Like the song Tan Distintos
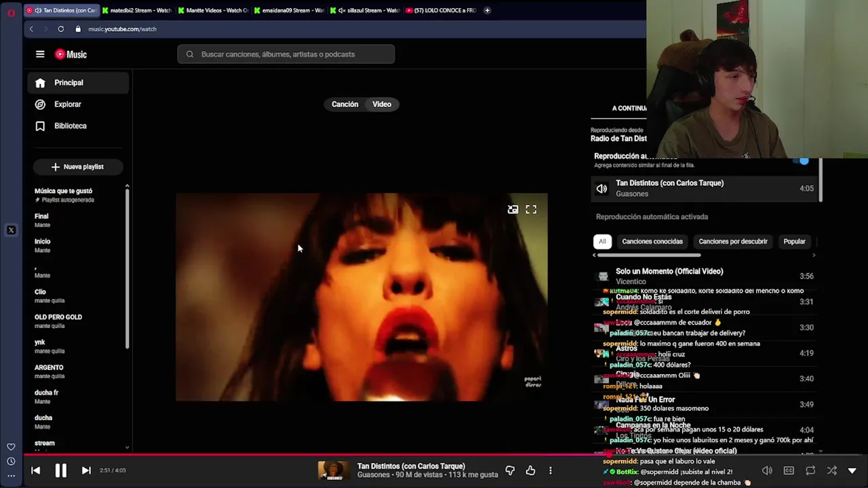 click(530, 470)
